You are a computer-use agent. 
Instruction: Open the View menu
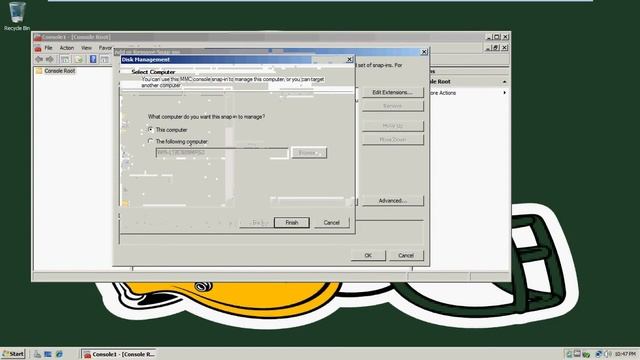pos(86,48)
